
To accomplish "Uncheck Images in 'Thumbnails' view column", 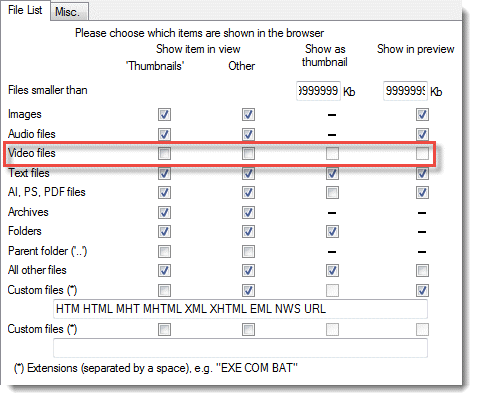I will [164, 114].
